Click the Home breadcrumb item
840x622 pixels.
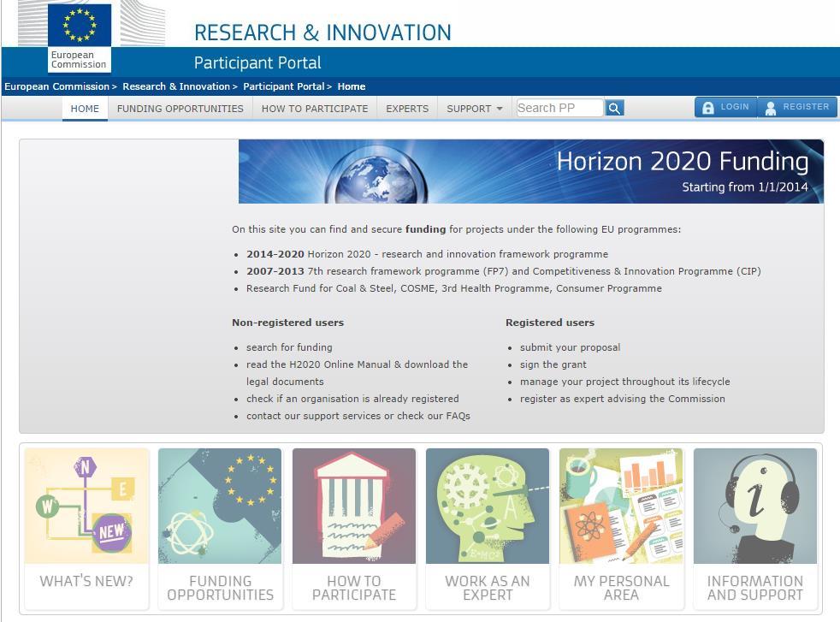point(352,86)
